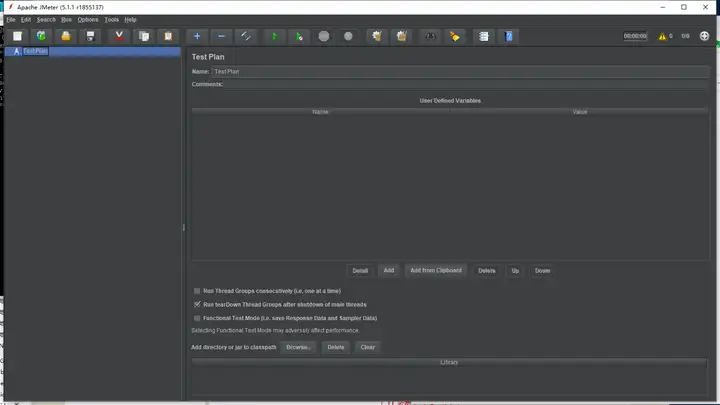
Task: Click the elapsed time 00:00:00 display
Action: [635, 36]
